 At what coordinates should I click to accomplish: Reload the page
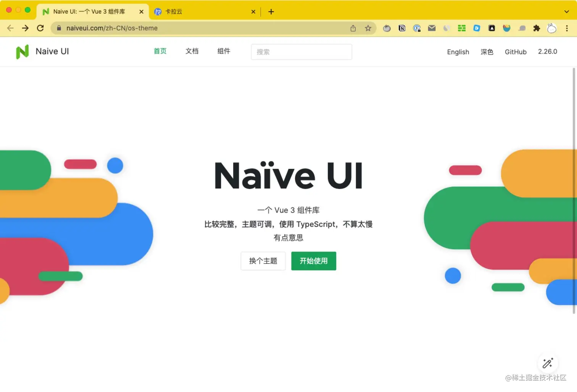tap(40, 28)
